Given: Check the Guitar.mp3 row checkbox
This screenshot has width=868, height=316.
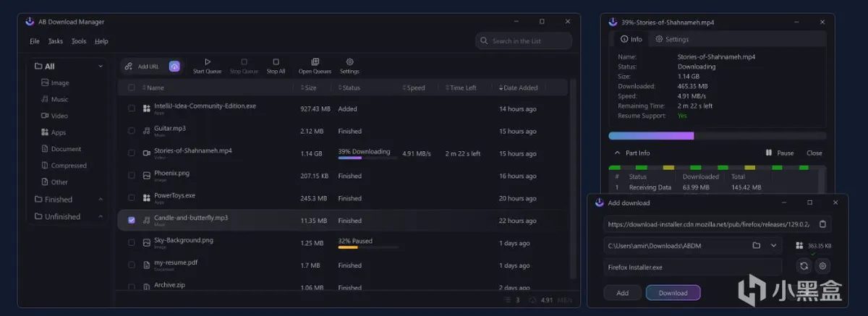Looking at the screenshot, I should pos(131,131).
